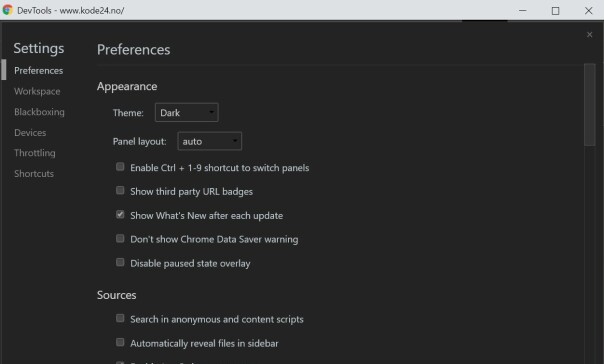Click the Preferences page heading
This screenshot has height=364, width=604.
(x=134, y=50)
